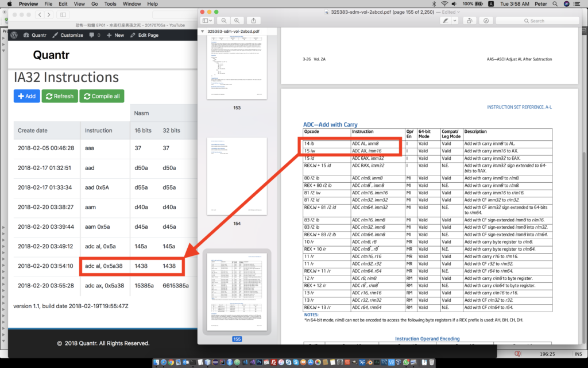Screen dimensions: 588x368
Task: Open the Share button in Preview toolbar
Action: click(253, 21)
